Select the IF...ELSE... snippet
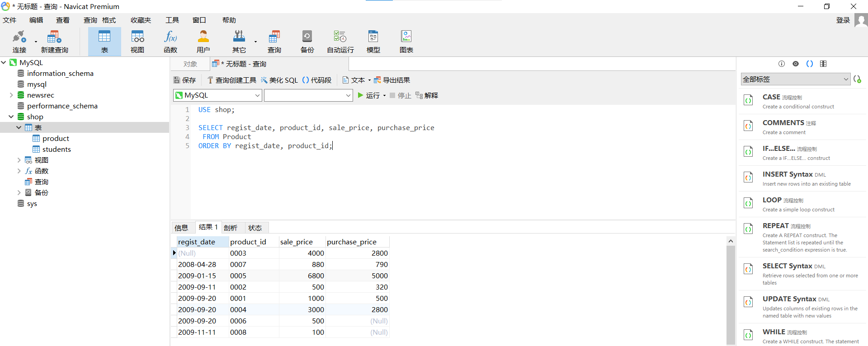This screenshot has width=868, height=346. pyautogui.click(x=803, y=153)
